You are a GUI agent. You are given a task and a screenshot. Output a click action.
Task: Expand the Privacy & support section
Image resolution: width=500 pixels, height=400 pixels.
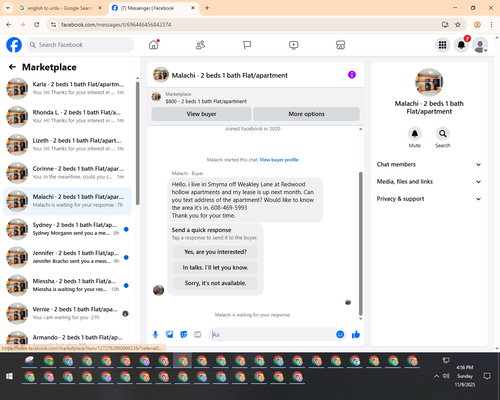point(429,199)
